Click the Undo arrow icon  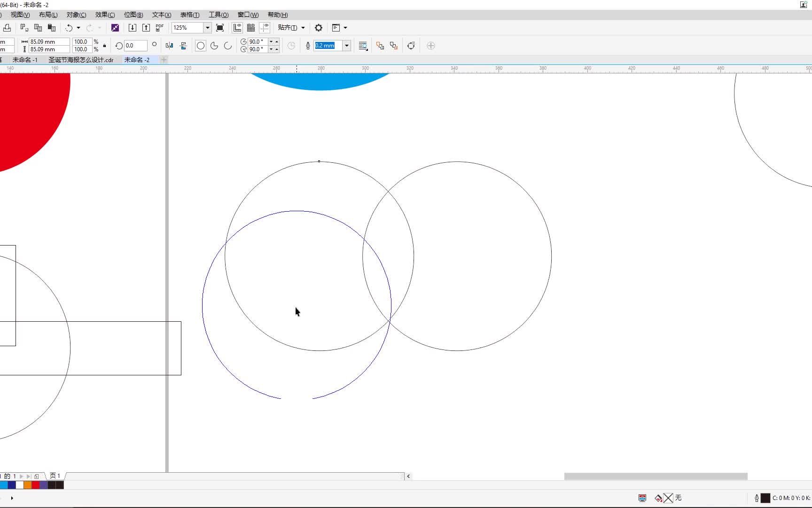coord(69,28)
